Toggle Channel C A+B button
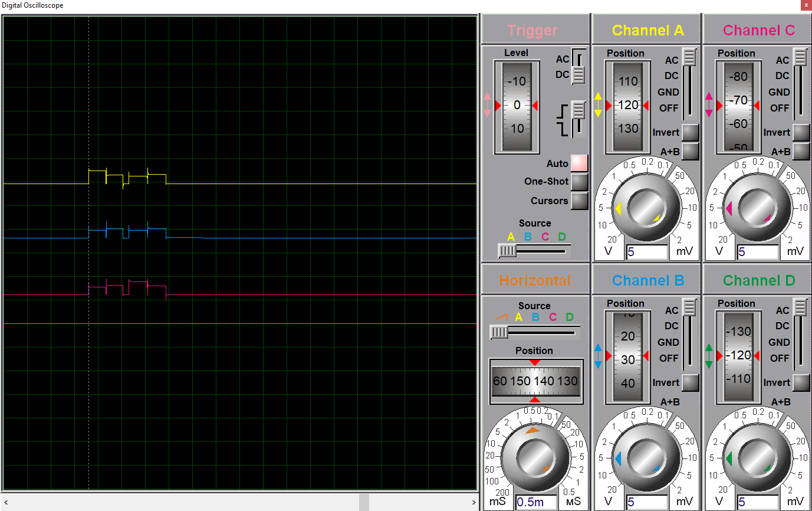The height and width of the screenshot is (511, 812). click(x=801, y=151)
